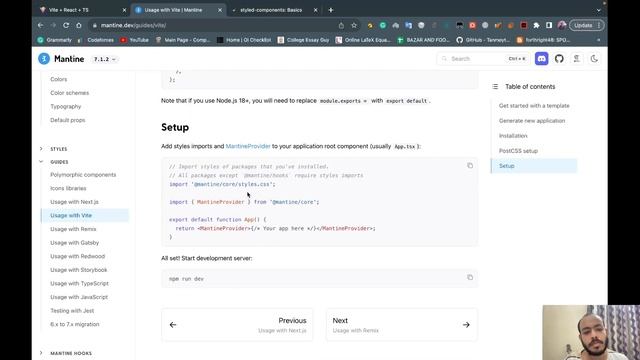Click the browser home button
This screenshot has width=640, height=360.
tap(79, 25)
